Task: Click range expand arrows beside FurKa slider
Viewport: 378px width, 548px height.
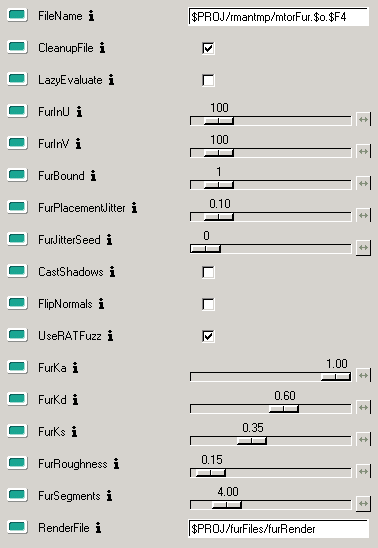Action: coord(364,375)
